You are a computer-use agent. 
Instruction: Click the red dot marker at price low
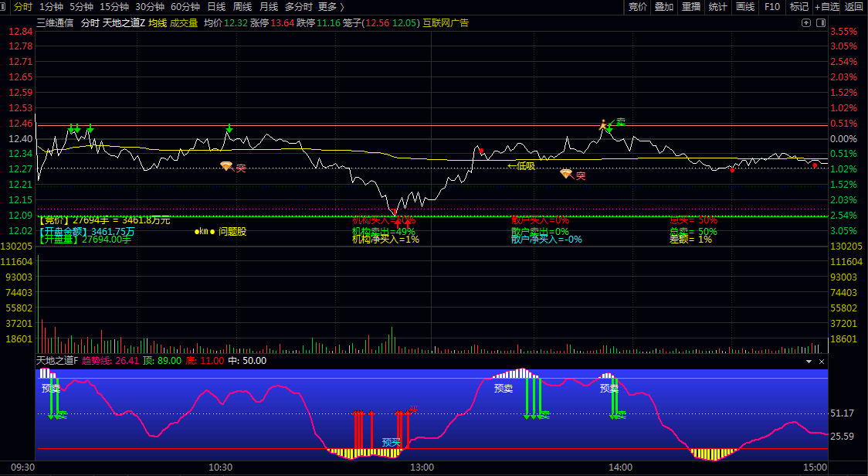395,211
